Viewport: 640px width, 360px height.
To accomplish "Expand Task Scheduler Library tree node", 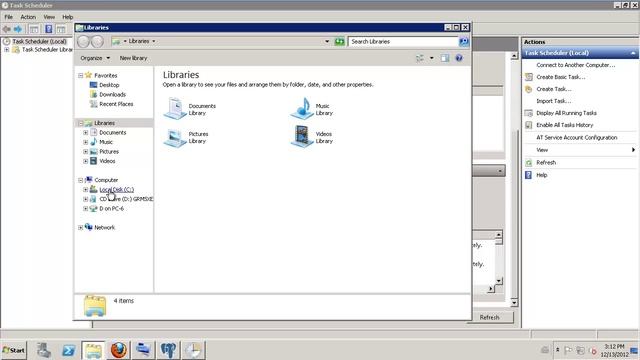I will 7,49.
